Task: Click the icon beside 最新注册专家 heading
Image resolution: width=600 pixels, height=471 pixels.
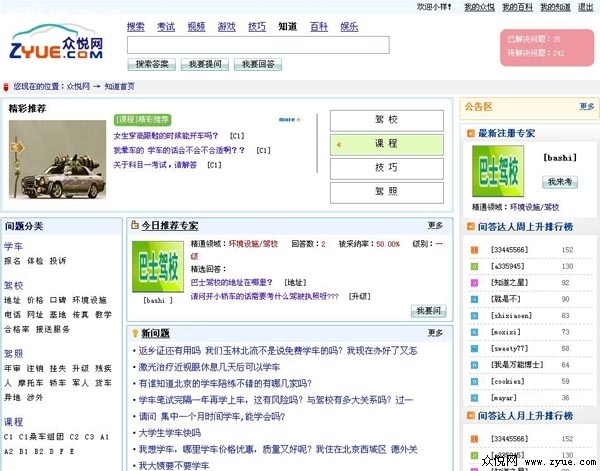Action: pos(470,132)
